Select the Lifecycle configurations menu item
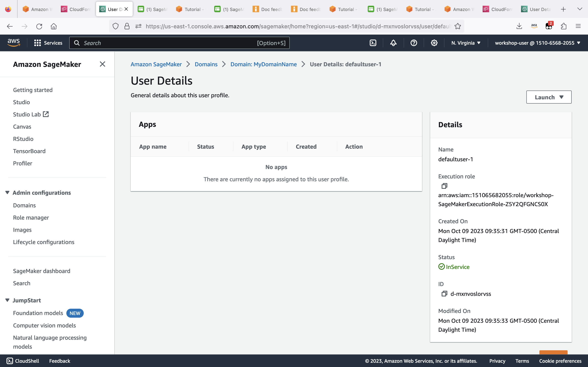The height and width of the screenshot is (367, 588). pos(44,242)
